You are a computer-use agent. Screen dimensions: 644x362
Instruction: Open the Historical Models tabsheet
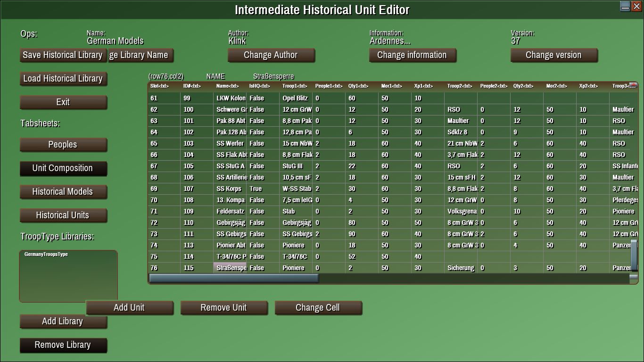pyautogui.click(x=63, y=192)
